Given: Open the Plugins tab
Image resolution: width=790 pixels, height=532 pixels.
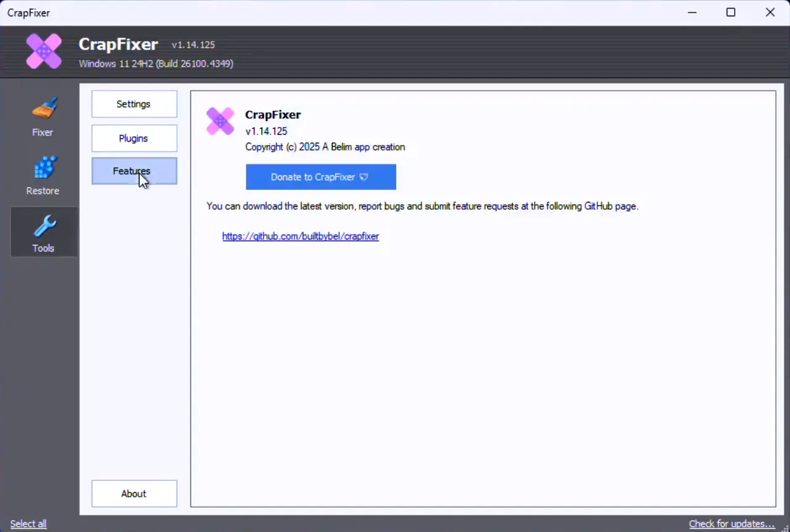Looking at the screenshot, I should (135, 138).
